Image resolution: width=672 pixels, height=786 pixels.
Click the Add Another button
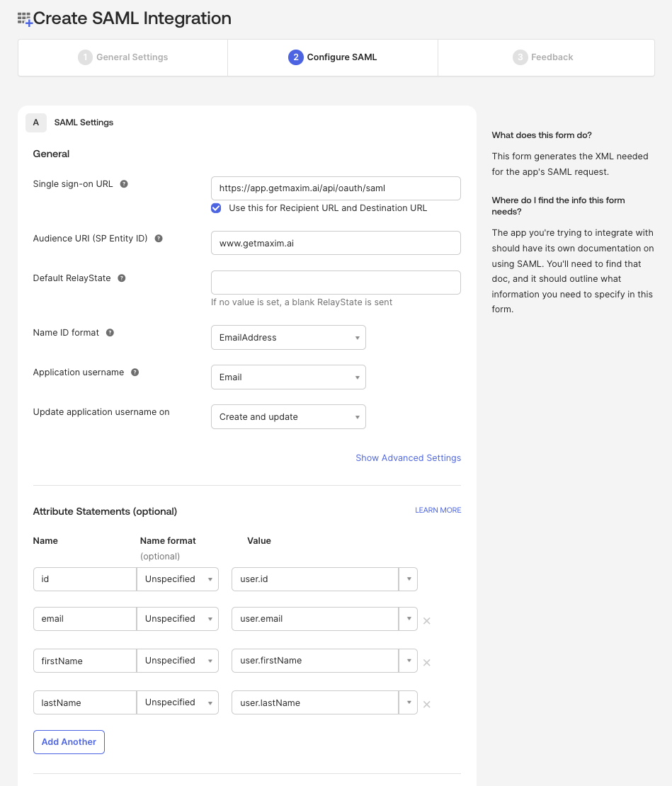(x=69, y=741)
